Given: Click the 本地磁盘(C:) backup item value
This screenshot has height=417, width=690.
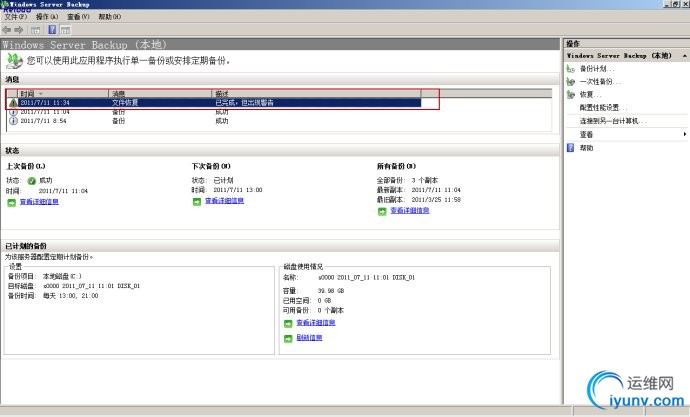Looking at the screenshot, I should coord(62,276).
